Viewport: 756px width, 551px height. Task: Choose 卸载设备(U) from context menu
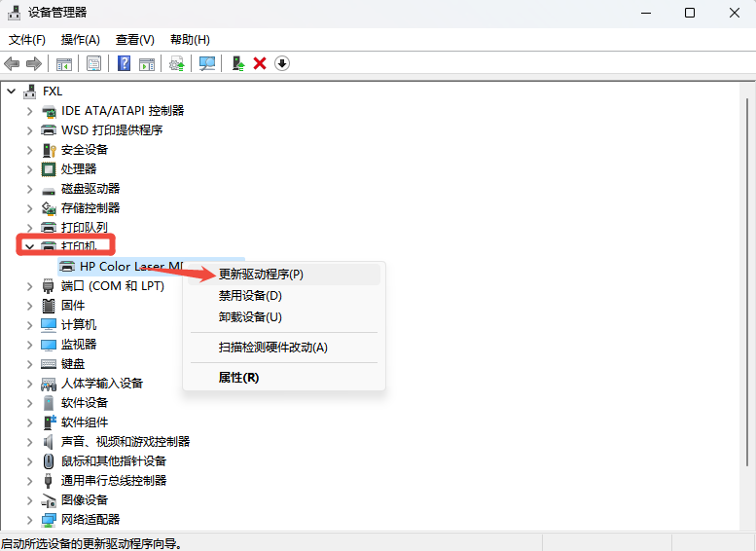click(x=283, y=317)
